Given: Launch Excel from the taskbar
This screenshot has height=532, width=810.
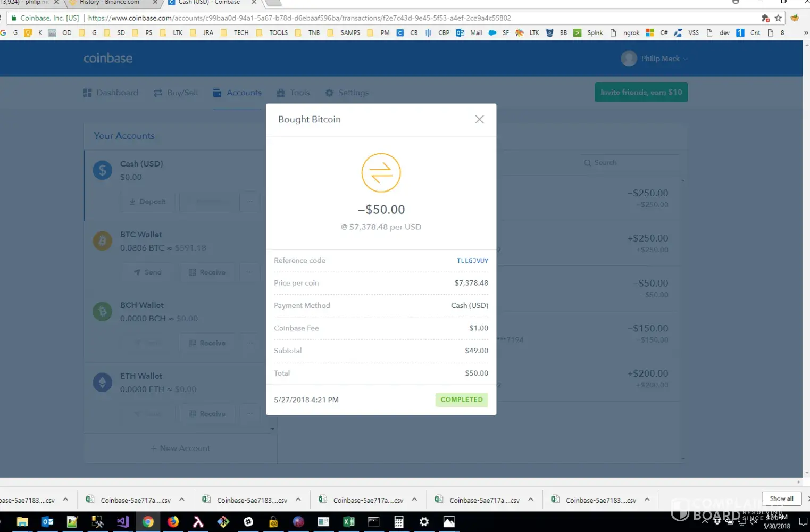Looking at the screenshot, I should [348, 522].
